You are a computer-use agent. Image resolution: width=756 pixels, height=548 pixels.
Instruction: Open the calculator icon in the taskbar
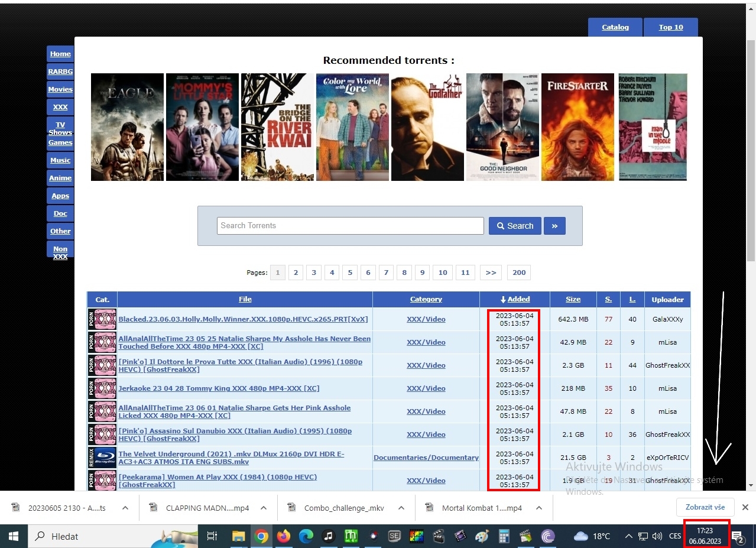point(504,536)
